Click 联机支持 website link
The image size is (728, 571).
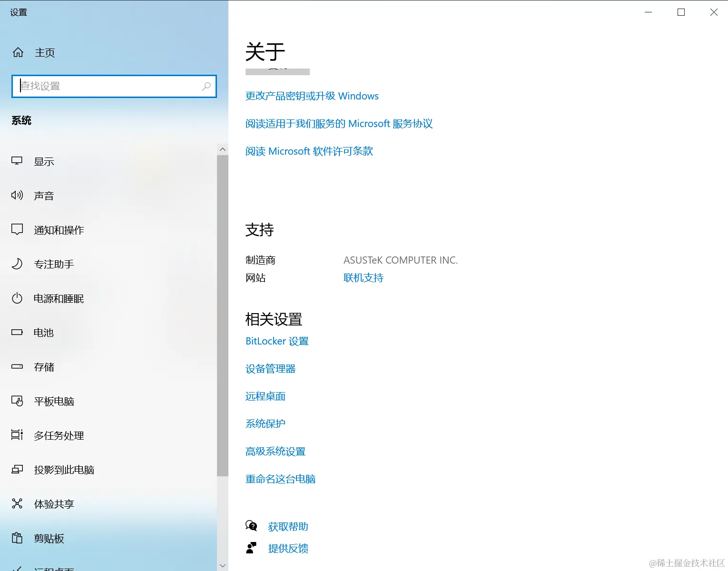pos(364,278)
